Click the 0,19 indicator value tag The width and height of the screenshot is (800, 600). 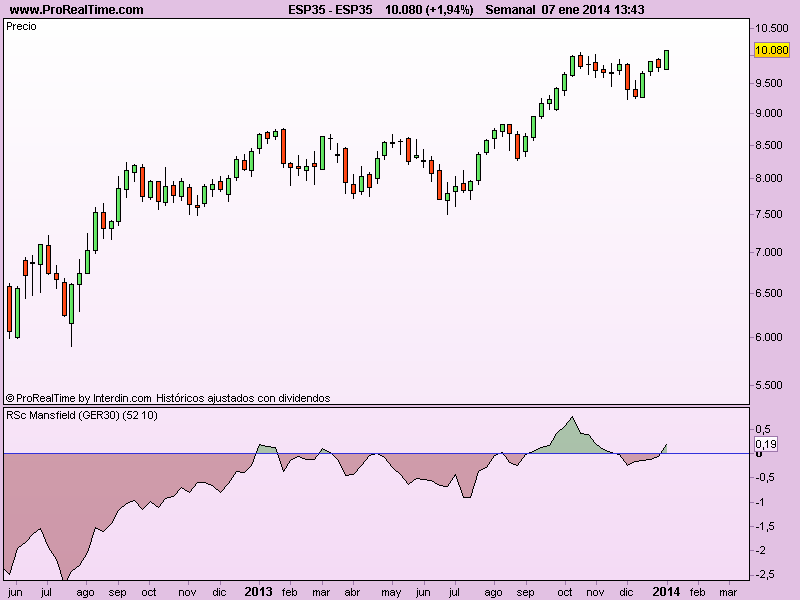(766, 444)
